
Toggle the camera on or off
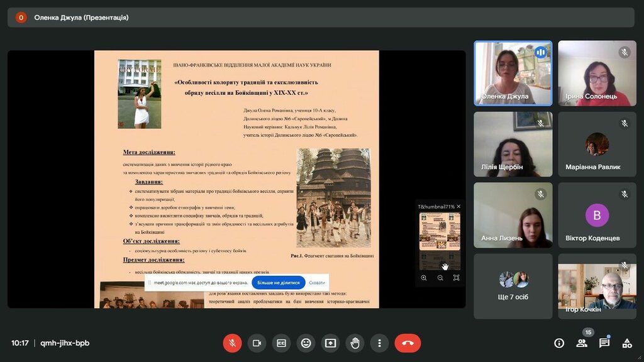pyautogui.click(x=257, y=343)
